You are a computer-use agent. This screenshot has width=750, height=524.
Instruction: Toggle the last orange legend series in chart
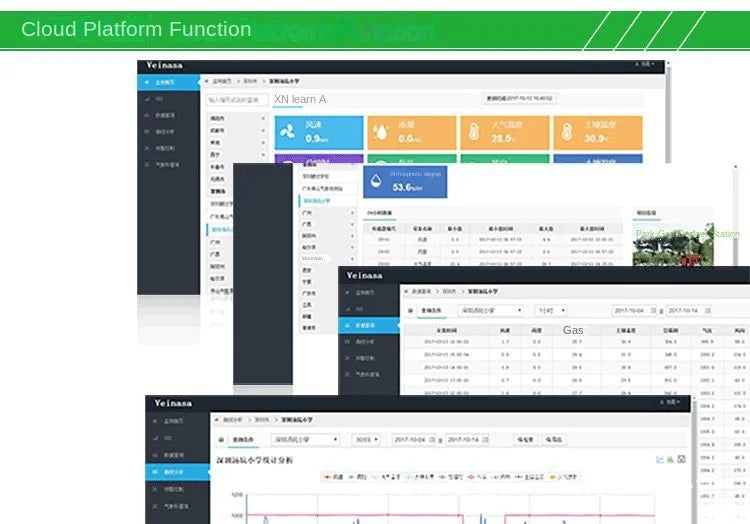click(x=564, y=477)
